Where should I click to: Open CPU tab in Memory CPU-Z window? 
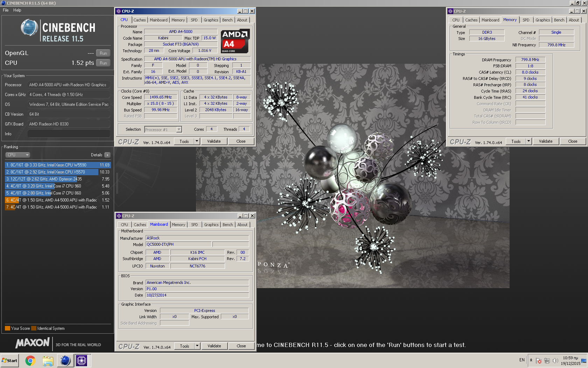point(456,20)
